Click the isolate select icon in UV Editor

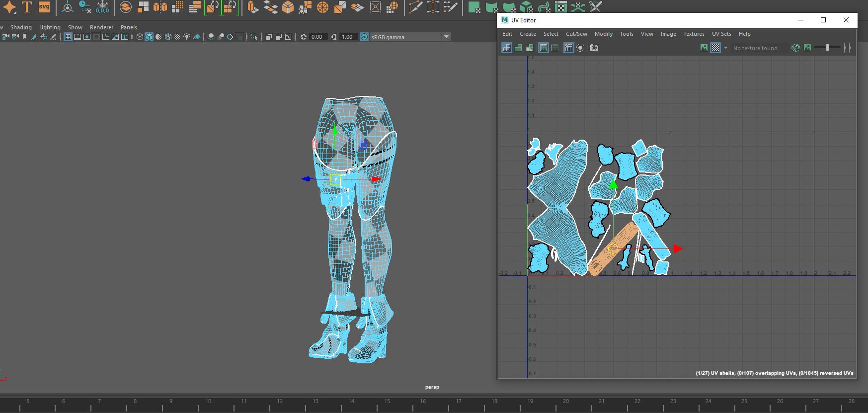(x=580, y=48)
